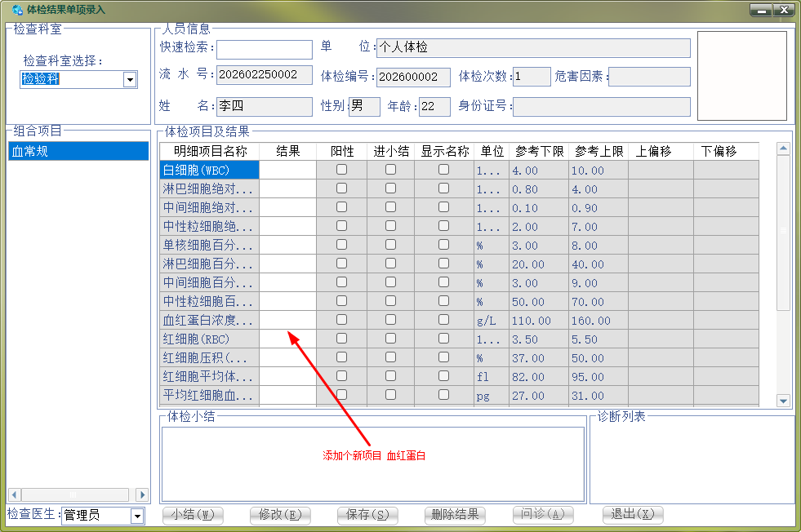
Task: Click result cell for 白细胞(WBC)
Action: click(x=287, y=170)
